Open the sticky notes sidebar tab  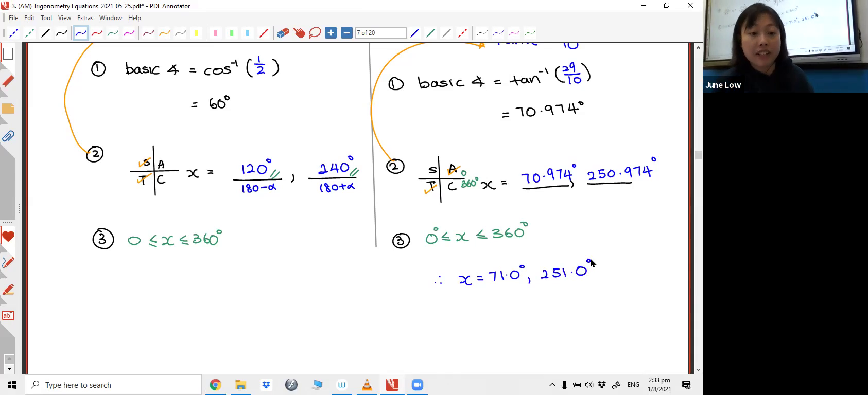click(x=8, y=109)
